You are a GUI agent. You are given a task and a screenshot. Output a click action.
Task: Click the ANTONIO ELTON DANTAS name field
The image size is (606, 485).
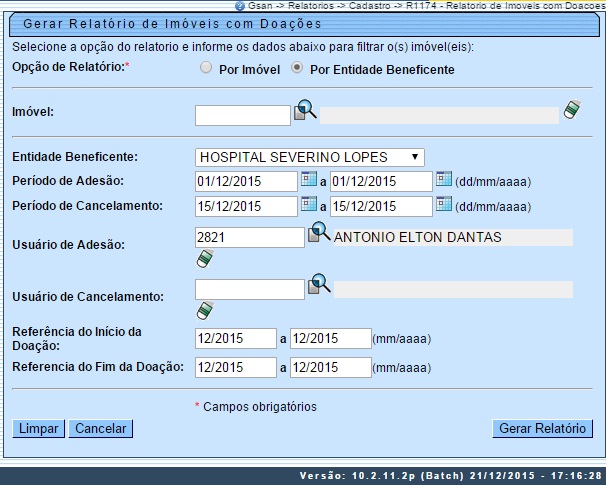pyautogui.click(x=453, y=237)
